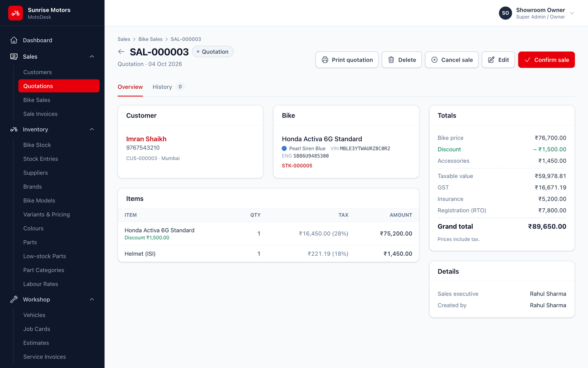
Task: Open Suppliers in the sidebar
Action: tap(59, 173)
